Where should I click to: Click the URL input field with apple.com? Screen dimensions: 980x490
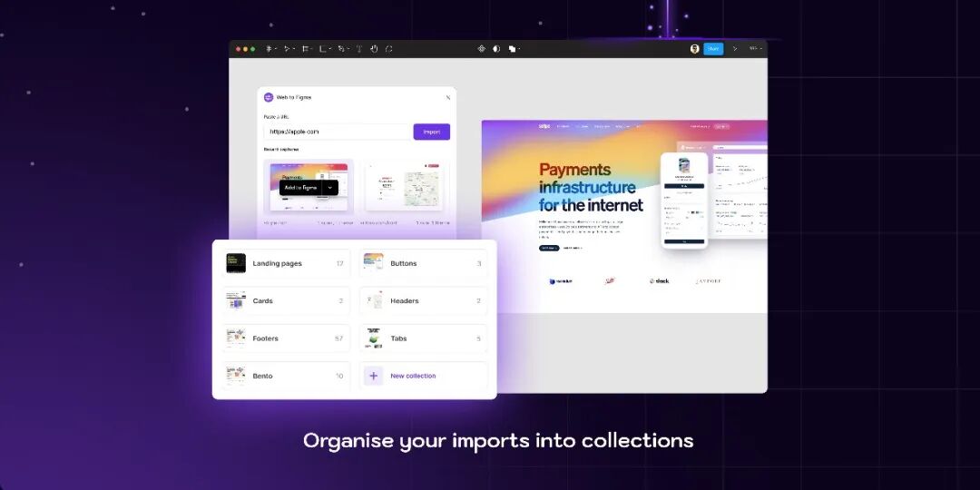click(x=338, y=132)
